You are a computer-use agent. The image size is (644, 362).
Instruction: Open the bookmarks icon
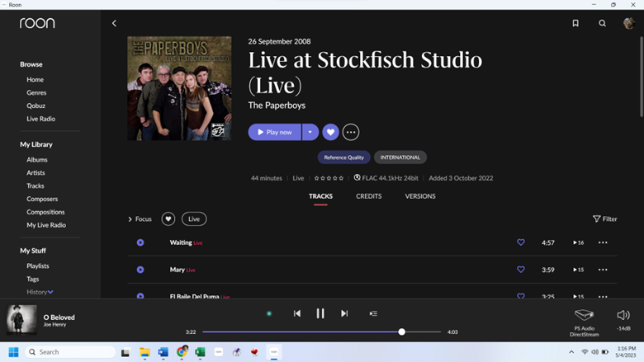tap(575, 23)
